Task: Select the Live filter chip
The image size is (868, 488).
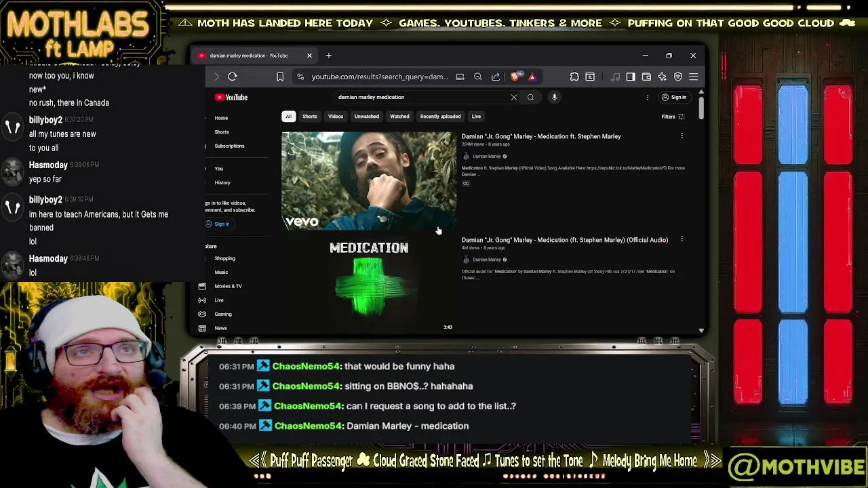Action: (x=476, y=117)
